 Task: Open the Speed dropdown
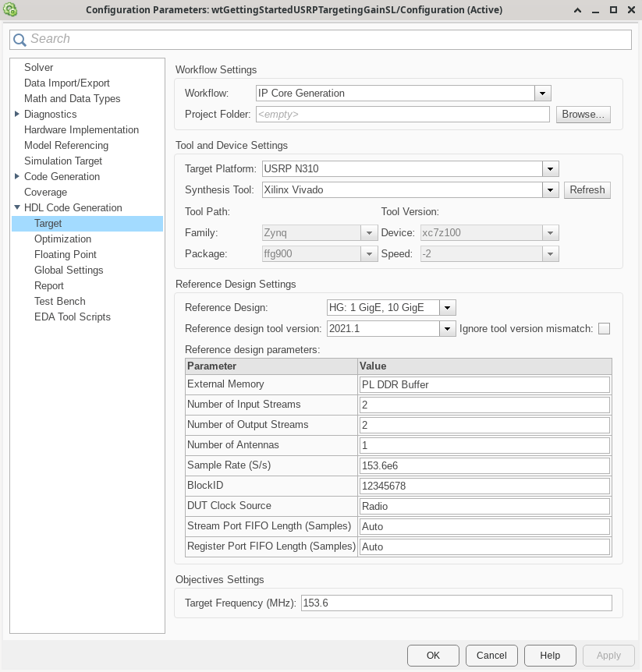point(550,254)
